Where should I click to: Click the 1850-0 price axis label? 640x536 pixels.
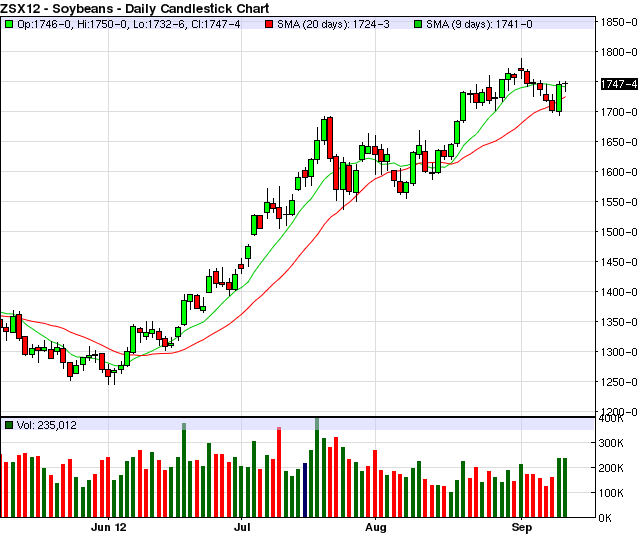coord(619,22)
